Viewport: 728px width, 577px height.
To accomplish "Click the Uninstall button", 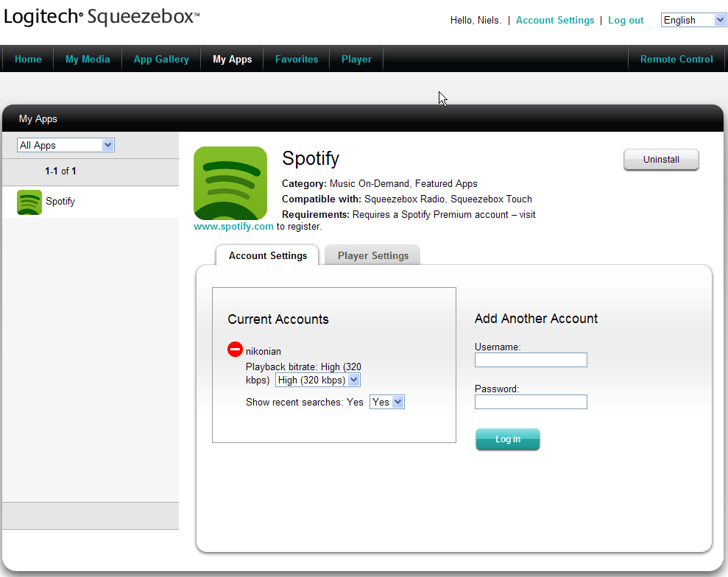I will point(661,160).
